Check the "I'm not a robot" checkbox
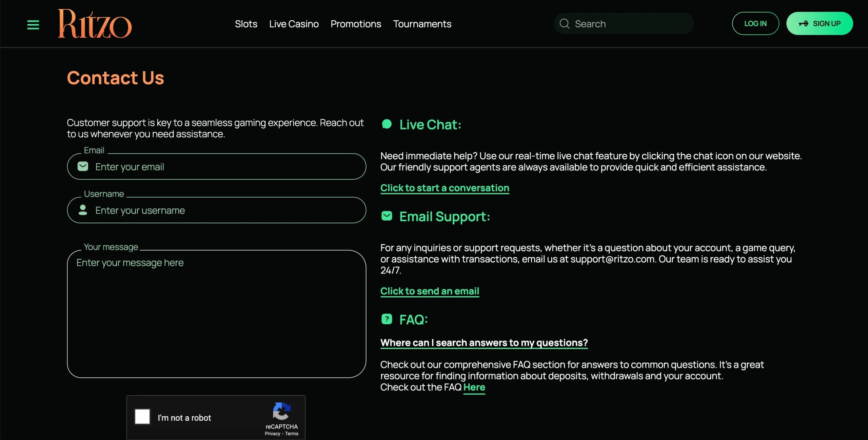The width and height of the screenshot is (868, 440). [x=142, y=417]
